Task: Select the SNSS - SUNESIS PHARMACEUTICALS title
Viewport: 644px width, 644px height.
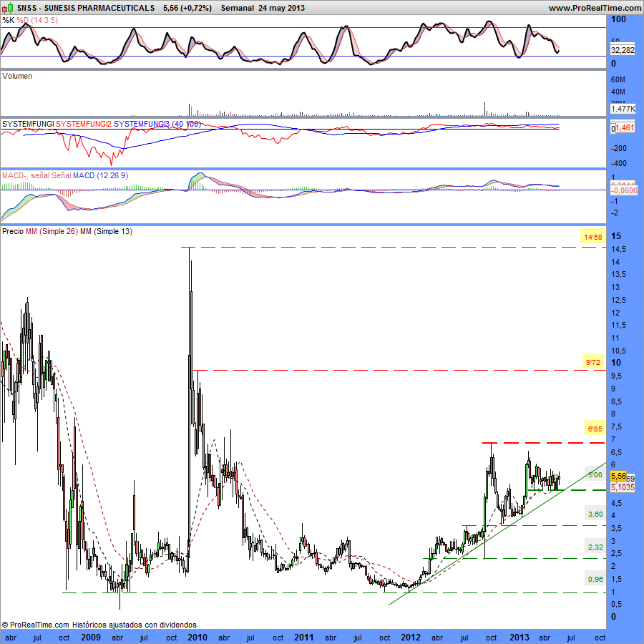Action: [x=85, y=8]
